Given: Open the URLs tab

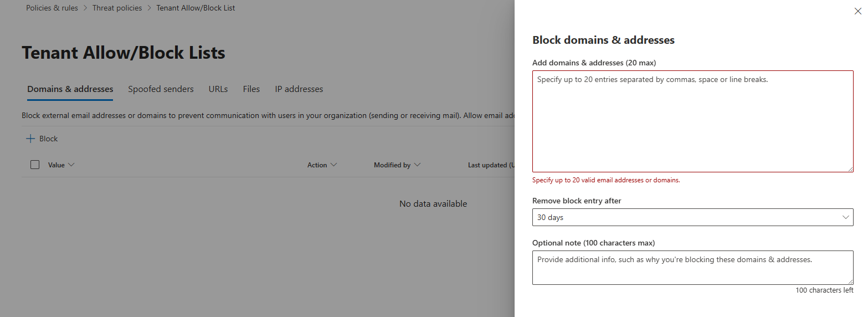Looking at the screenshot, I should pyautogui.click(x=218, y=89).
